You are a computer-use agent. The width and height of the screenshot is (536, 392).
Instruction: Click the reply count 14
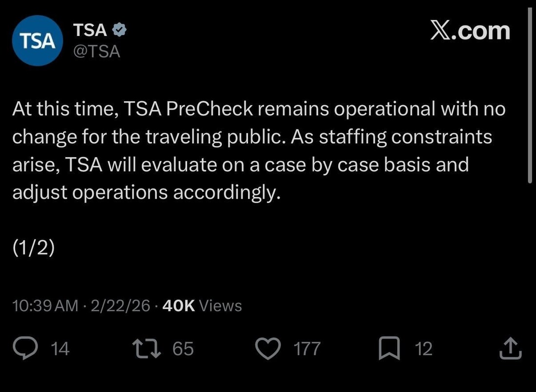(60, 349)
